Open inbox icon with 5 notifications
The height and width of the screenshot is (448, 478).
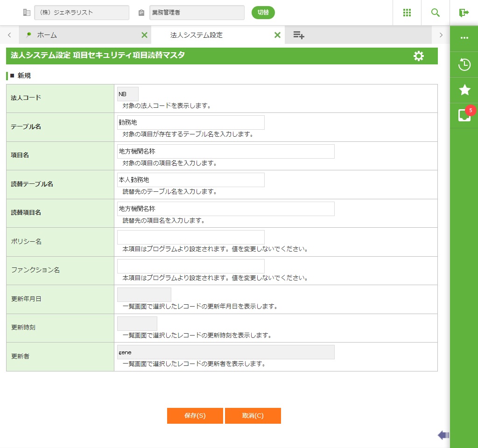(464, 115)
